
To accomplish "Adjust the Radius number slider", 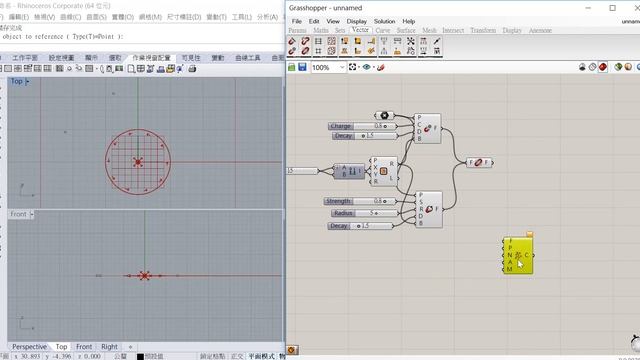I will [x=364, y=213].
